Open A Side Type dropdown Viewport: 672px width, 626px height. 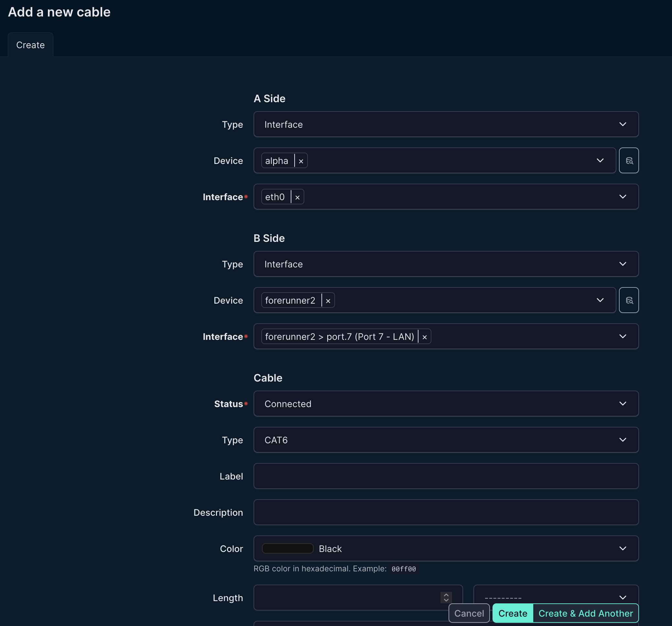446,124
